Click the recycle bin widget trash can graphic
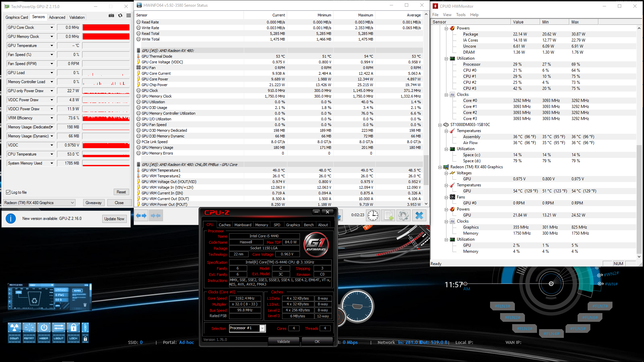The width and height of the screenshot is (644, 362). pyautogui.click(x=34, y=298)
